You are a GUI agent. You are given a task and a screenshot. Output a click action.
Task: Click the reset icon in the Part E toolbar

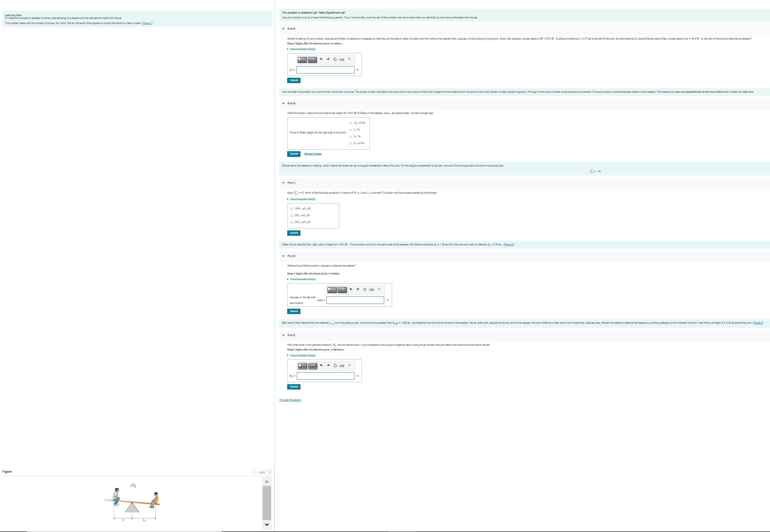pos(336,366)
